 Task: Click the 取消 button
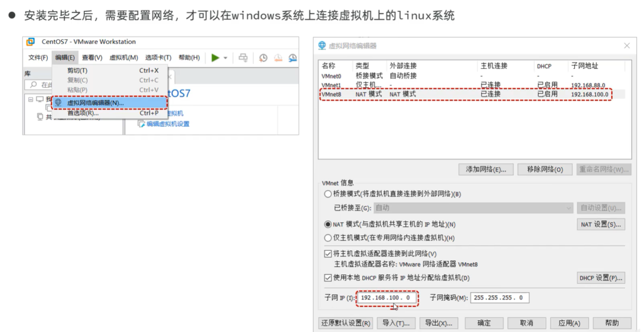pyautogui.click(x=527, y=323)
